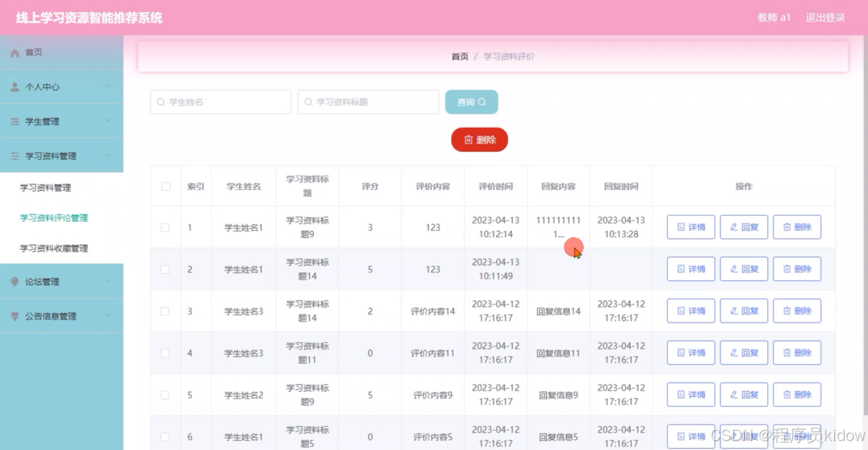The height and width of the screenshot is (450, 868).
Task: Click the person icon beside 个人中心
Action: coord(15,87)
